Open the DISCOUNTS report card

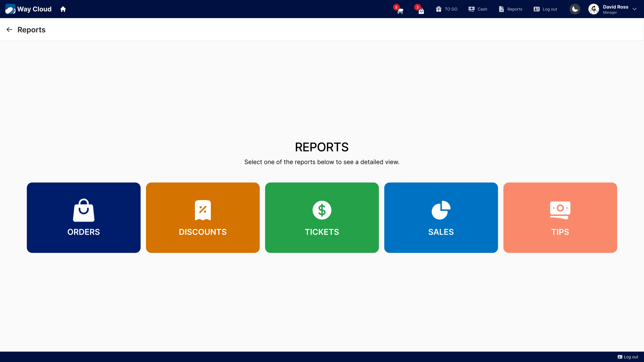click(x=203, y=218)
